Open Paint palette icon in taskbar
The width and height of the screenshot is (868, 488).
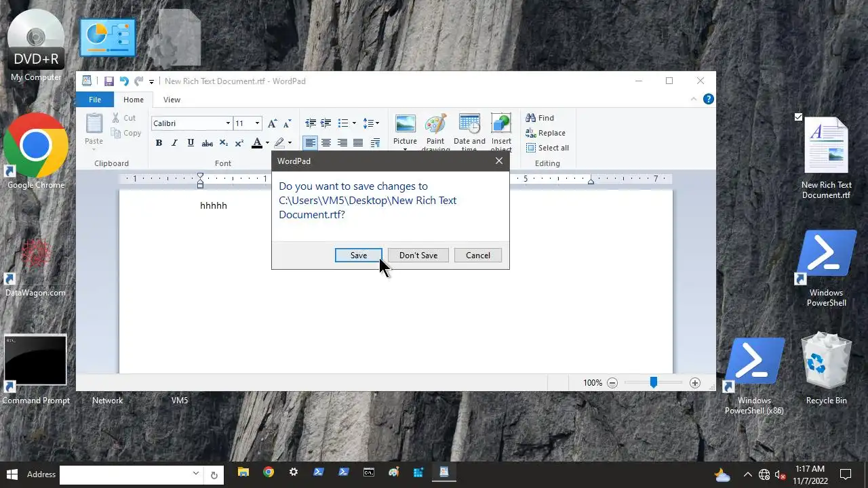[394, 472]
